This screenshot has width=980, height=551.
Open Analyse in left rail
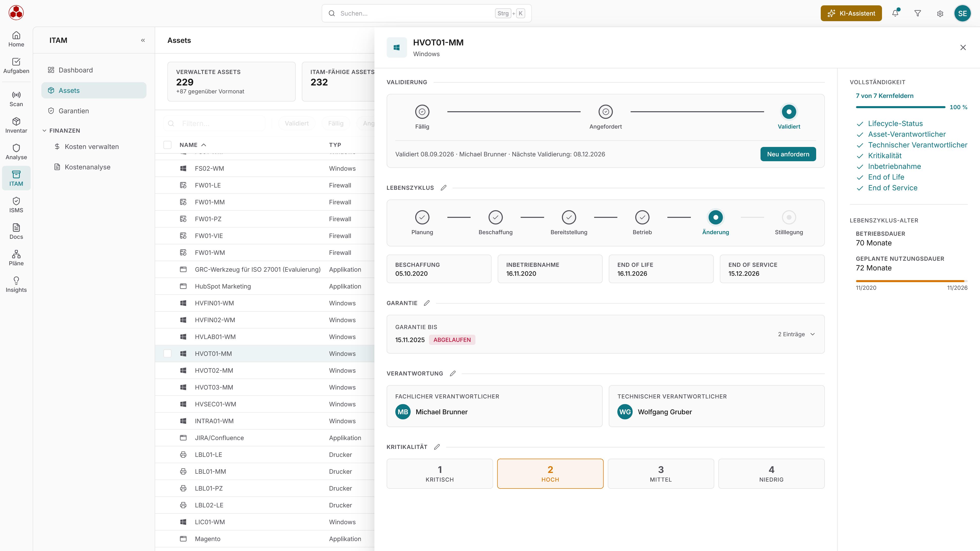(16, 152)
